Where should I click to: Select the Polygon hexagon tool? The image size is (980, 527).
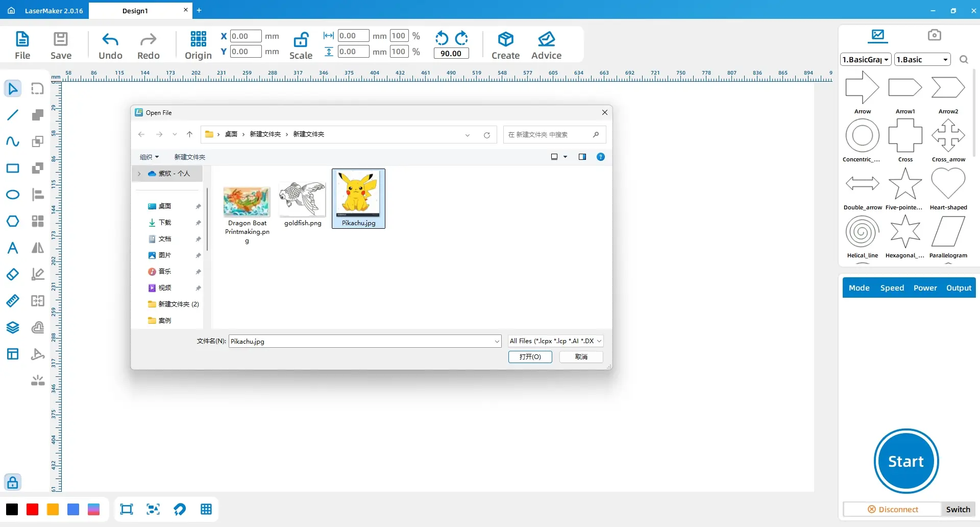[x=13, y=221]
